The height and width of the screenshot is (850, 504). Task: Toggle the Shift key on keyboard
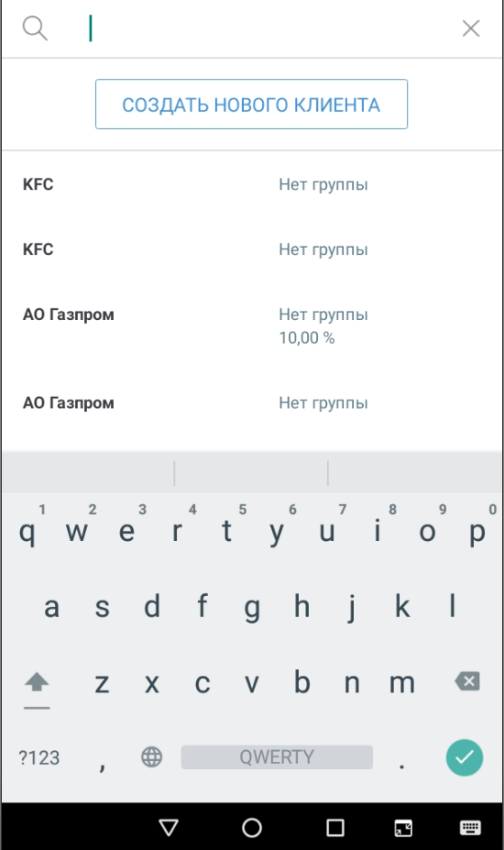click(37, 683)
